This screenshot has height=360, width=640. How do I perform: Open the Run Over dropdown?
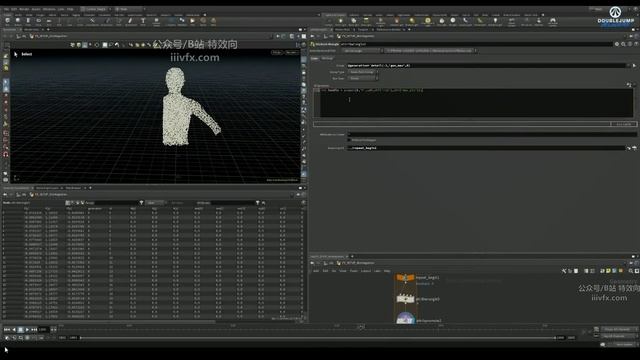pos(362,78)
